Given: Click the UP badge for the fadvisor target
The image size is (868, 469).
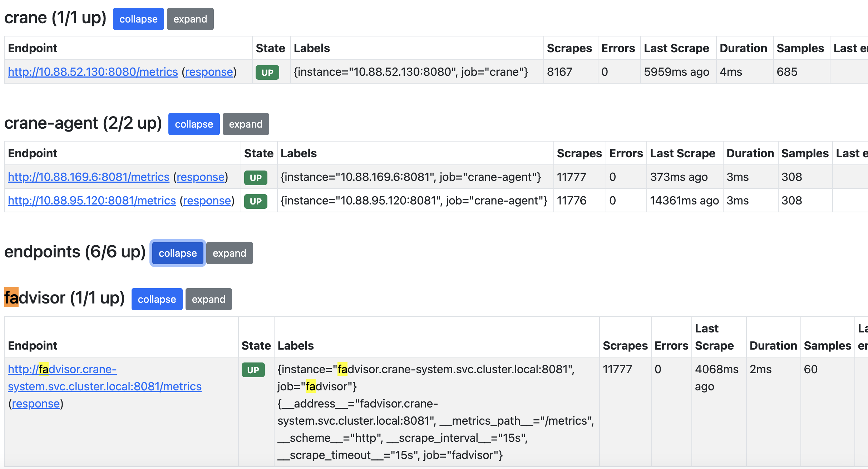Looking at the screenshot, I should (253, 370).
